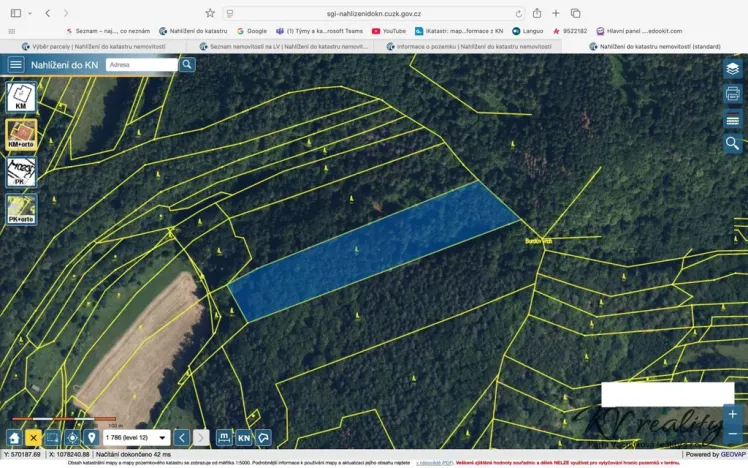Open the map layers panel
The image size is (748, 468).
(x=733, y=69)
